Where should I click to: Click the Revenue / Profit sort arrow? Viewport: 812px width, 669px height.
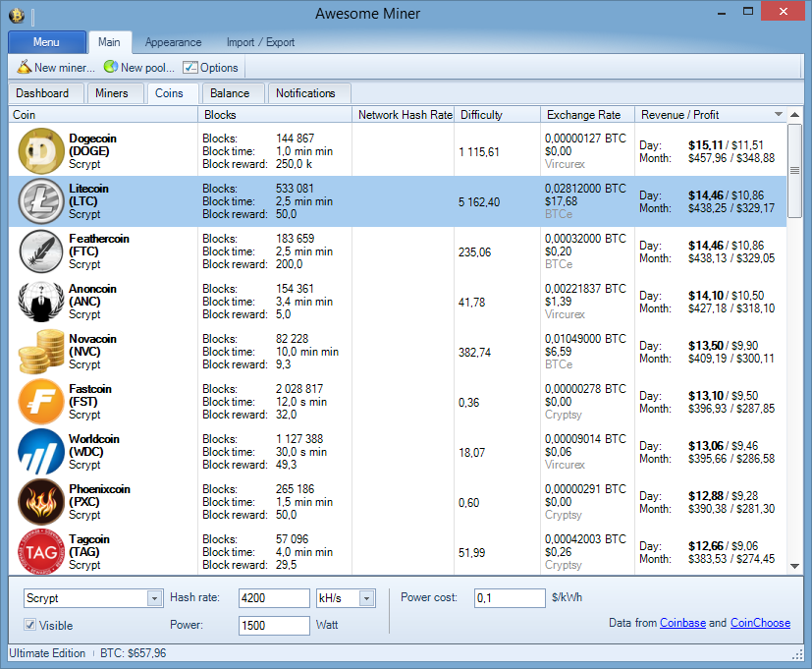pyautogui.click(x=778, y=114)
